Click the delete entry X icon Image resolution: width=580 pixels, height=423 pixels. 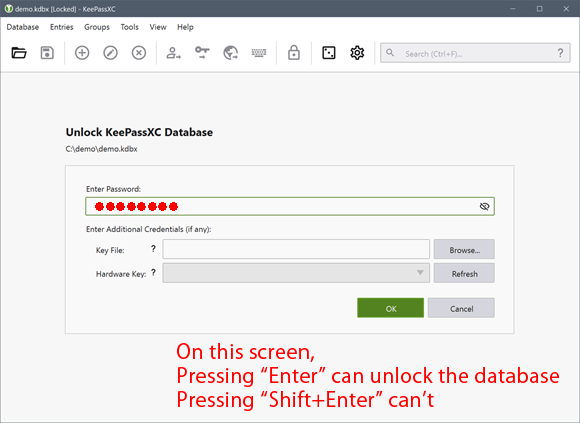[x=139, y=53]
